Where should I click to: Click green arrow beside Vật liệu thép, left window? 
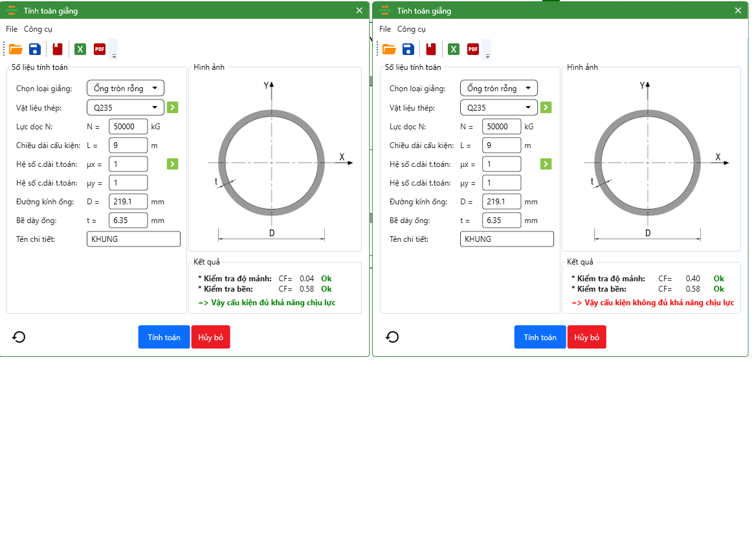[x=172, y=107]
